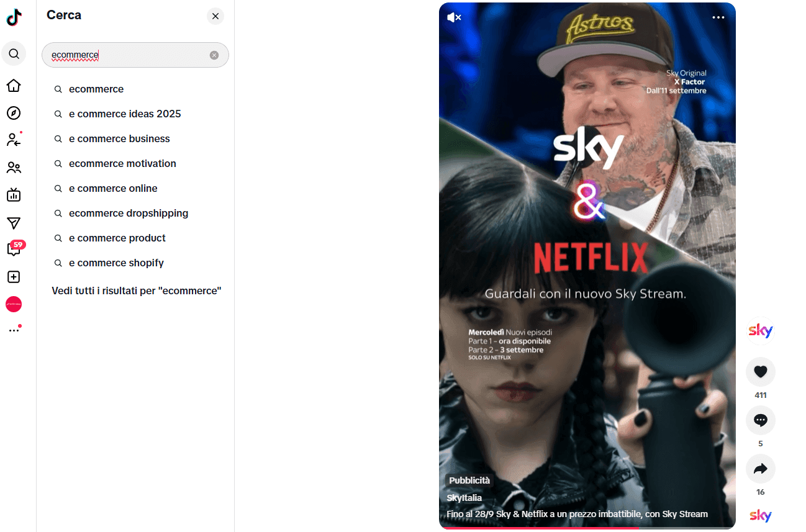Image resolution: width=806 pixels, height=532 pixels.
Task: Select the 'e commerce online' suggestion
Action: click(135, 189)
